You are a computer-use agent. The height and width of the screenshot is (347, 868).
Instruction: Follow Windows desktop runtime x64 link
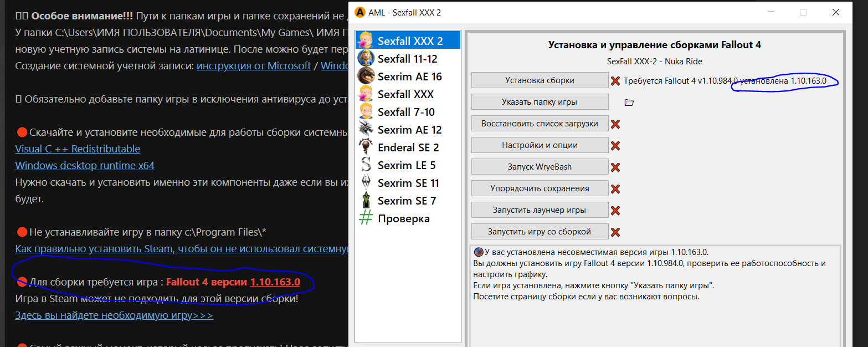click(x=85, y=166)
